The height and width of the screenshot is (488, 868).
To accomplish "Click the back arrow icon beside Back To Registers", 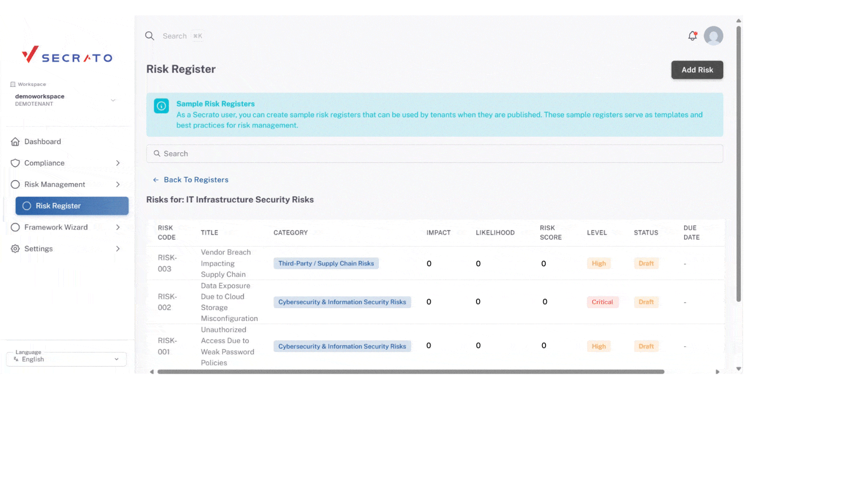I will [156, 180].
